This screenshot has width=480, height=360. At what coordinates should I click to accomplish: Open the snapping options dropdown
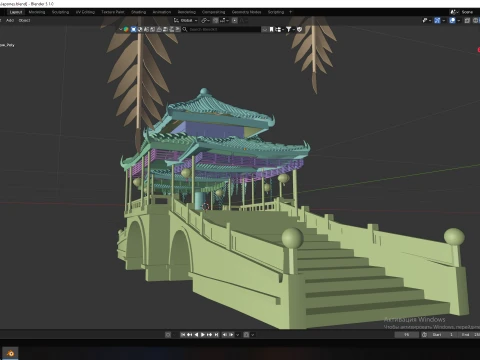point(224,20)
